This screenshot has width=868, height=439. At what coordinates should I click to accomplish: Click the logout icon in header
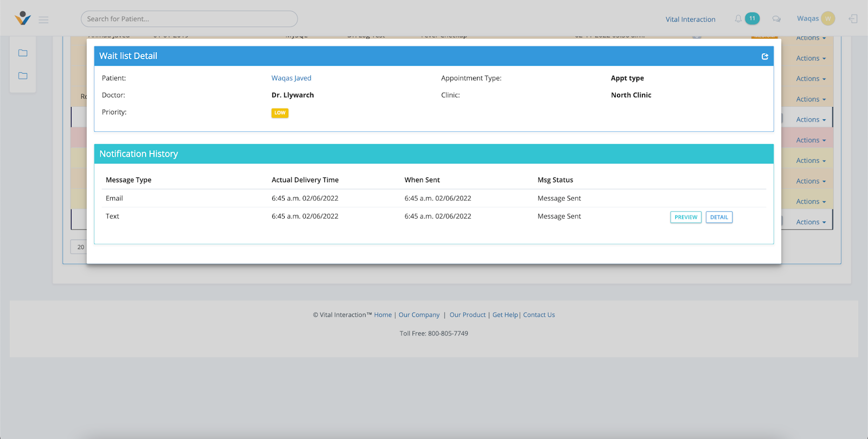853,19
